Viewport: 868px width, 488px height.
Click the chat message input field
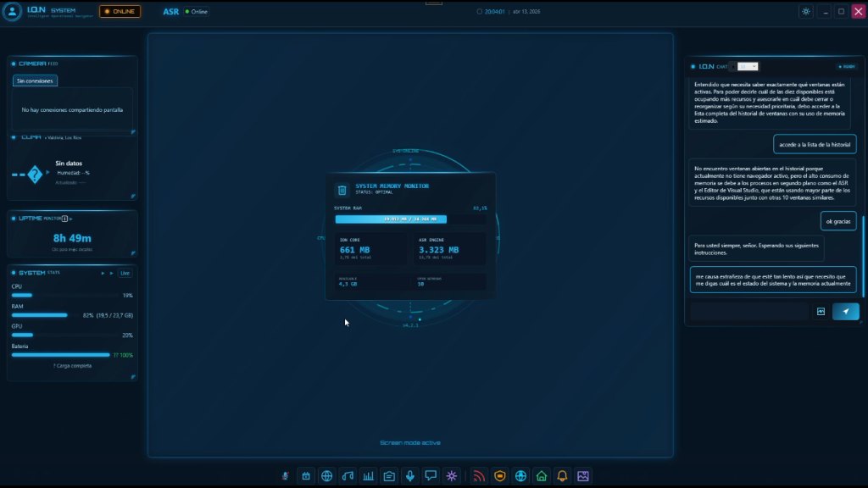pos(748,312)
